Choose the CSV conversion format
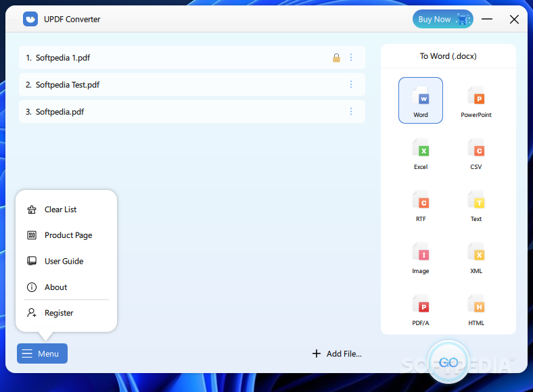The height and width of the screenshot is (392, 533). [x=476, y=153]
